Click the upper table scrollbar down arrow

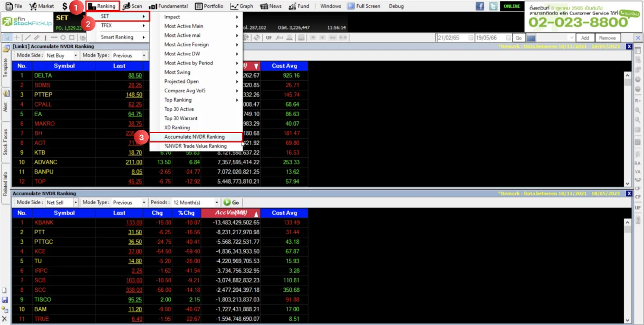(x=628, y=183)
